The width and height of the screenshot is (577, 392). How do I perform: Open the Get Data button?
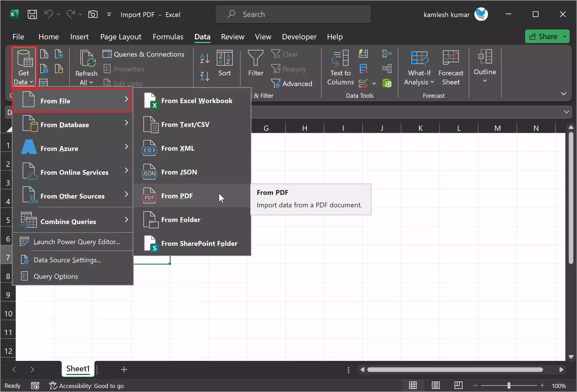point(24,67)
